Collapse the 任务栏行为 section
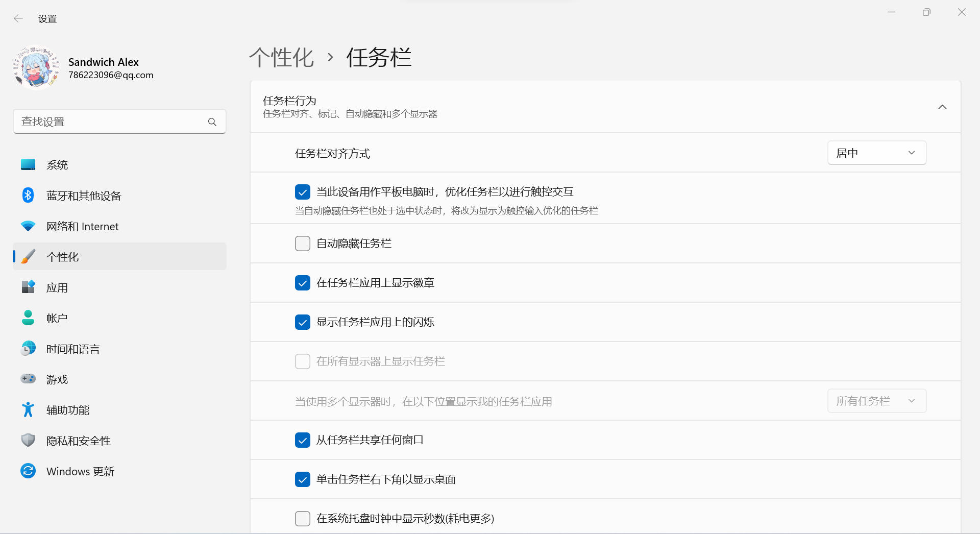The width and height of the screenshot is (980, 534). (x=942, y=107)
